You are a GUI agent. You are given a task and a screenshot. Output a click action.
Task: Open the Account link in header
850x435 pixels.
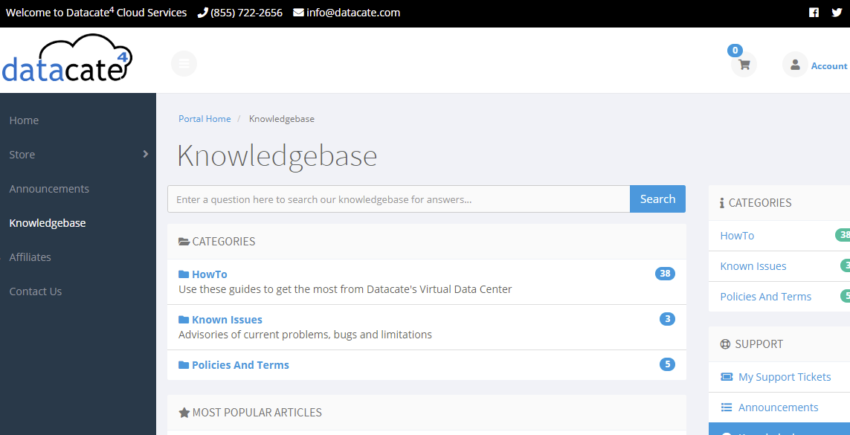coord(829,66)
